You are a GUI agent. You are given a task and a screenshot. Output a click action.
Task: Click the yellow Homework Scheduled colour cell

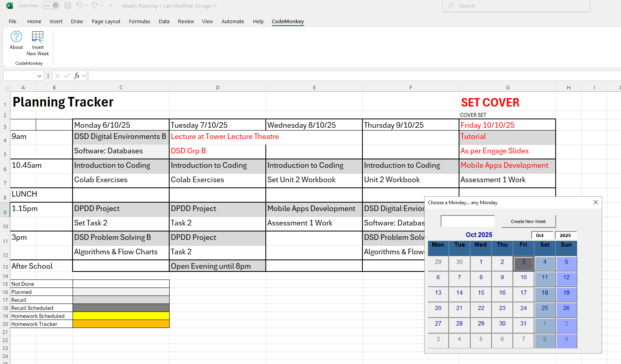point(121,316)
